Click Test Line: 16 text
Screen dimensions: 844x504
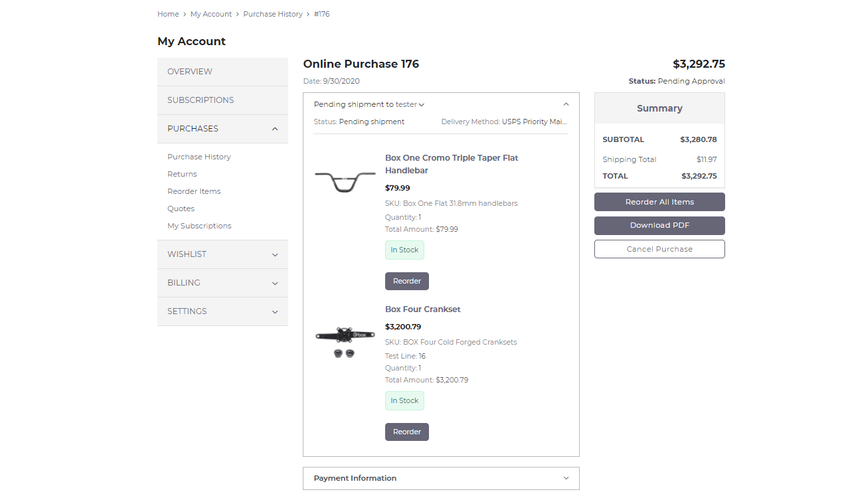[x=405, y=356]
